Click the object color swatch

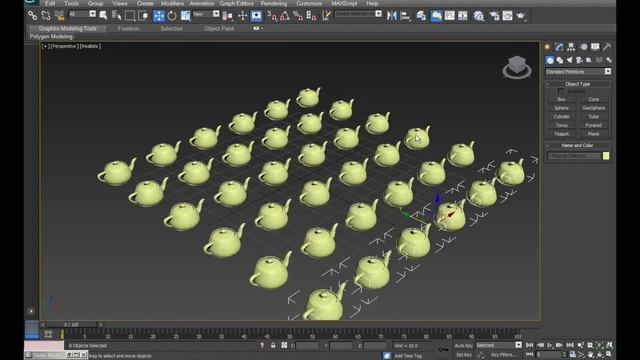[606, 156]
